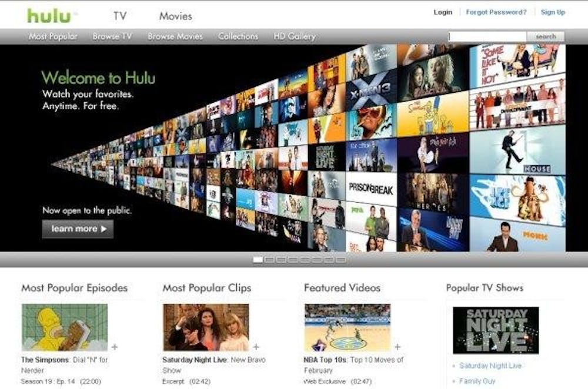Viewport: 588px width, 389px height.
Task: Open Browse TV
Action: (x=112, y=36)
